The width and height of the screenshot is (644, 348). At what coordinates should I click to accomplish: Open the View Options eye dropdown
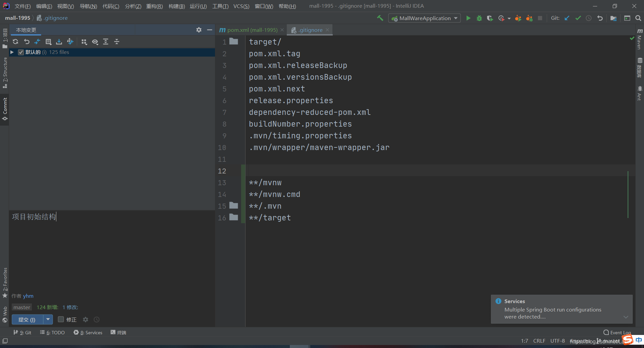[x=95, y=42]
